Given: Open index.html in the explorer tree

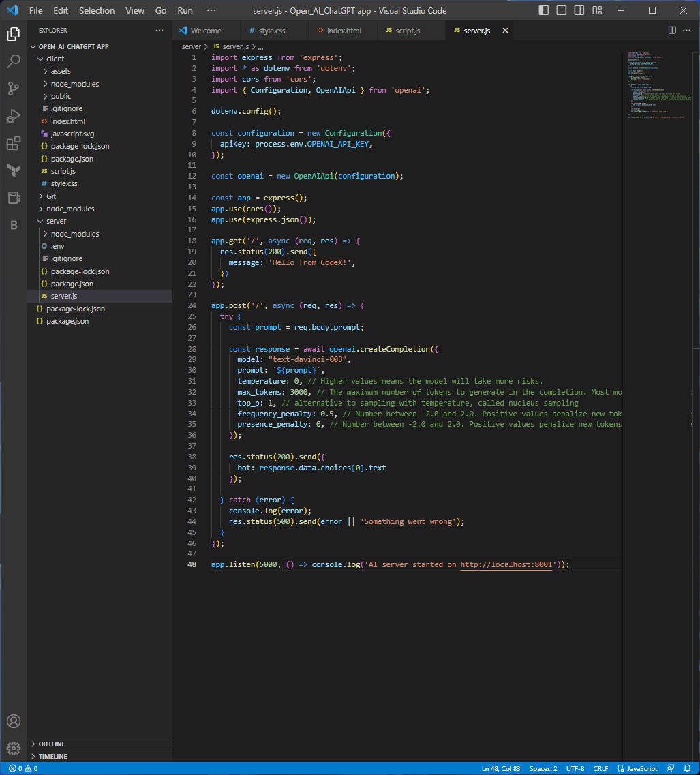Looking at the screenshot, I should 100,121.
